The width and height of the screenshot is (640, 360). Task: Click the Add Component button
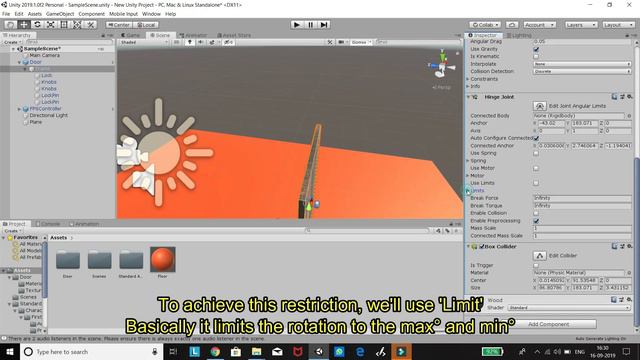pos(549,324)
